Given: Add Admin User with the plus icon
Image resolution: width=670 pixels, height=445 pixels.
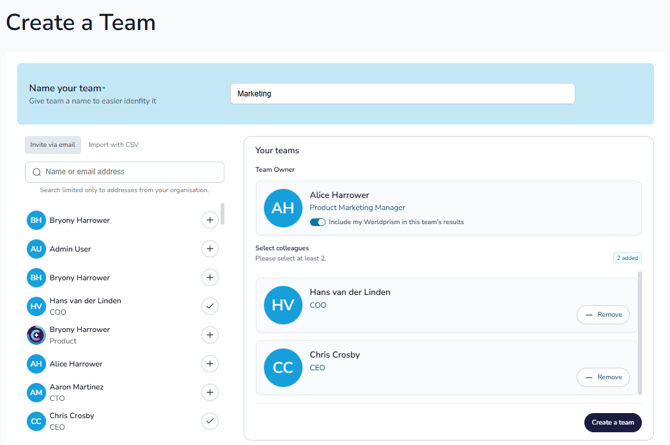Looking at the screenshot, I should [210, 249].
